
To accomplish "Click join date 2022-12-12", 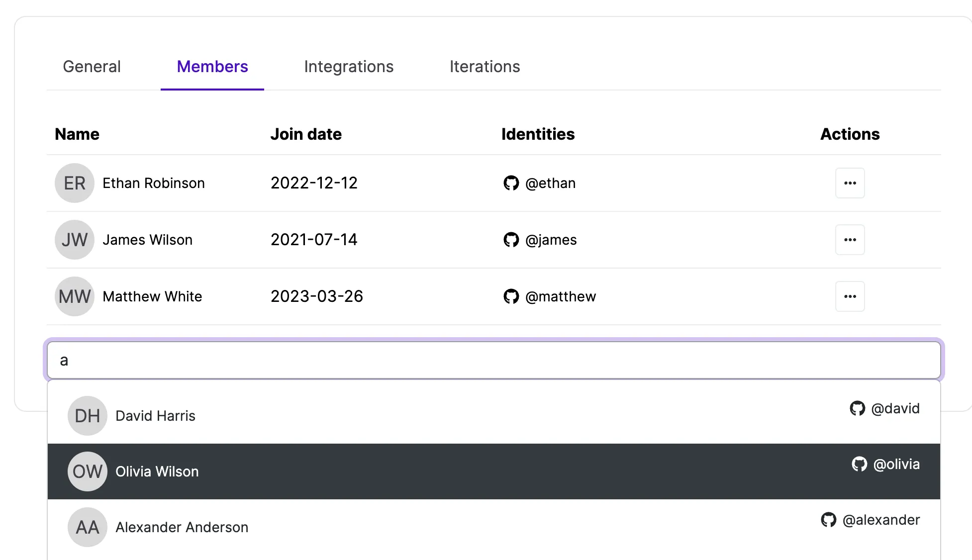I will point(314,183).
